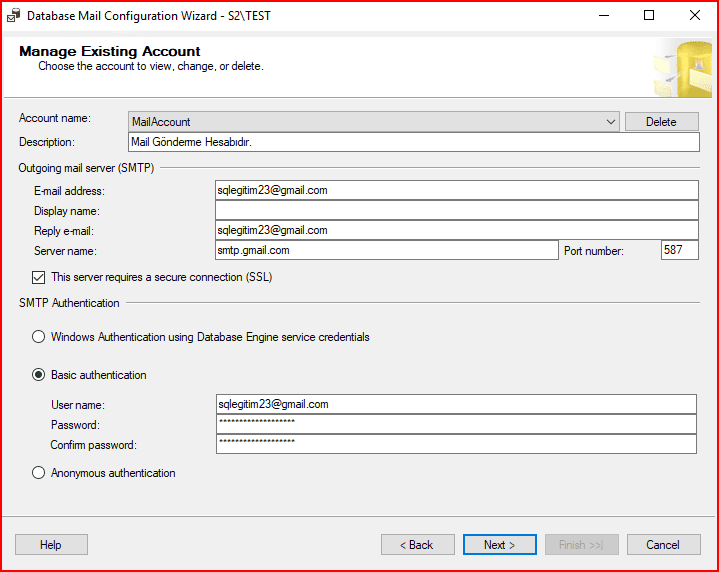The height and width of the screenshot is (572, 719).
Task: Focus the E-mail address field
Action: click(x=456, y=190)
